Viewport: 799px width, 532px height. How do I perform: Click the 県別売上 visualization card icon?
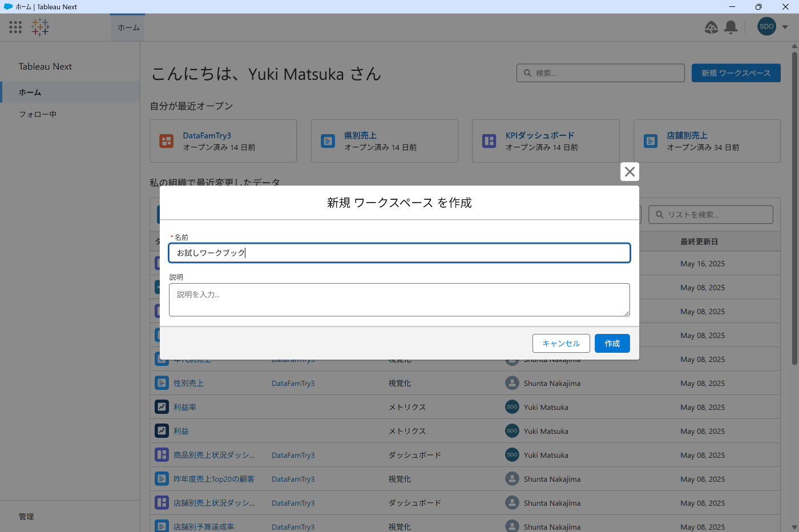(328, 141)
